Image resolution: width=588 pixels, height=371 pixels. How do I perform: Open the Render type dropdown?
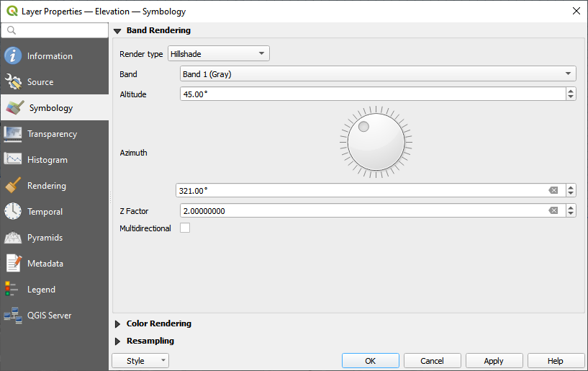pos(218,54)
